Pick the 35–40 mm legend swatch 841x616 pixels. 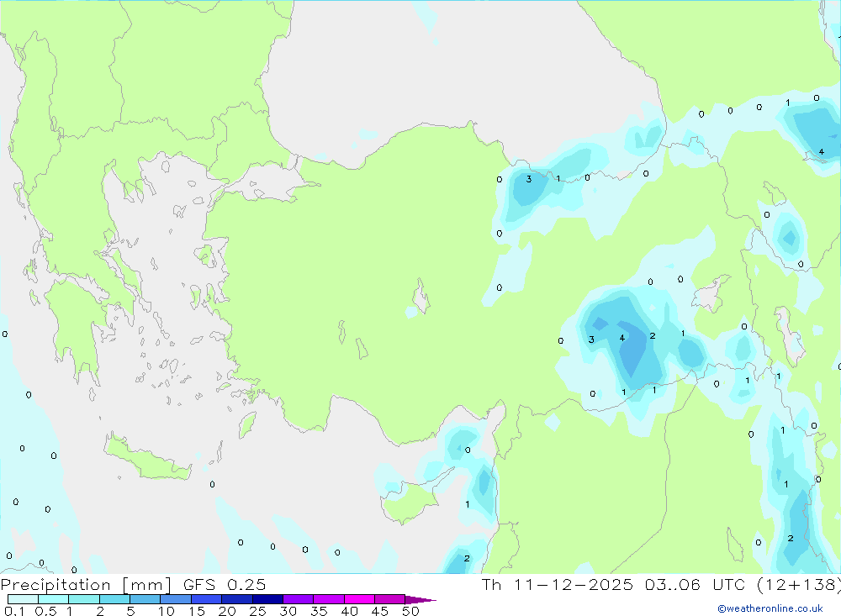coord(329,599)
